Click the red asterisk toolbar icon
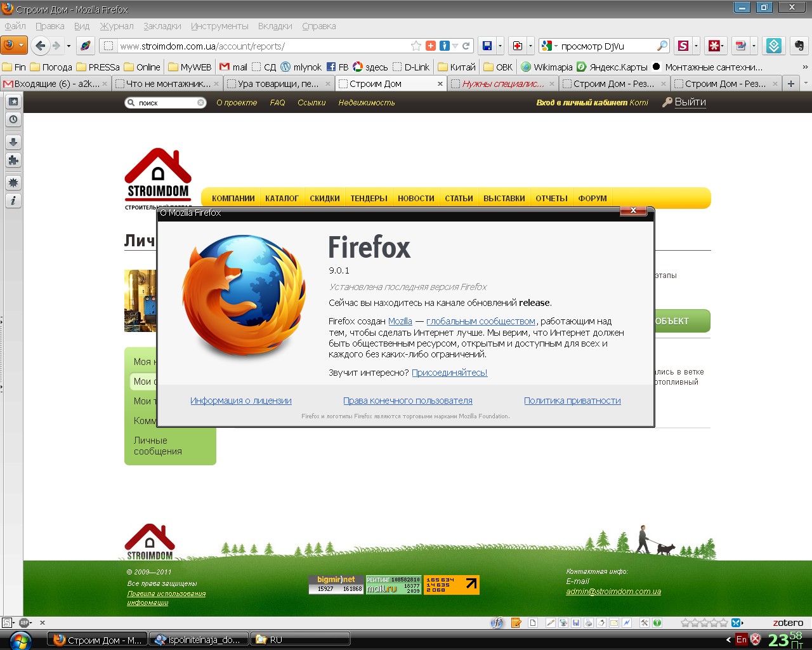The height and width of the screenshot is (650, 812). coord(716,46)
